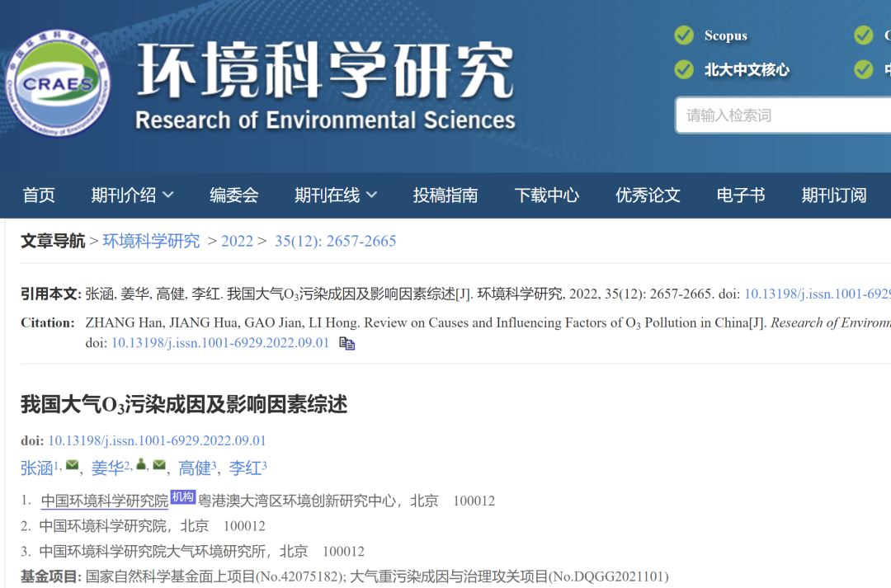Viewport: 891px width, 588px height.
Task: Click the email icon next to 张涵
Action: [x=72, y=465]
